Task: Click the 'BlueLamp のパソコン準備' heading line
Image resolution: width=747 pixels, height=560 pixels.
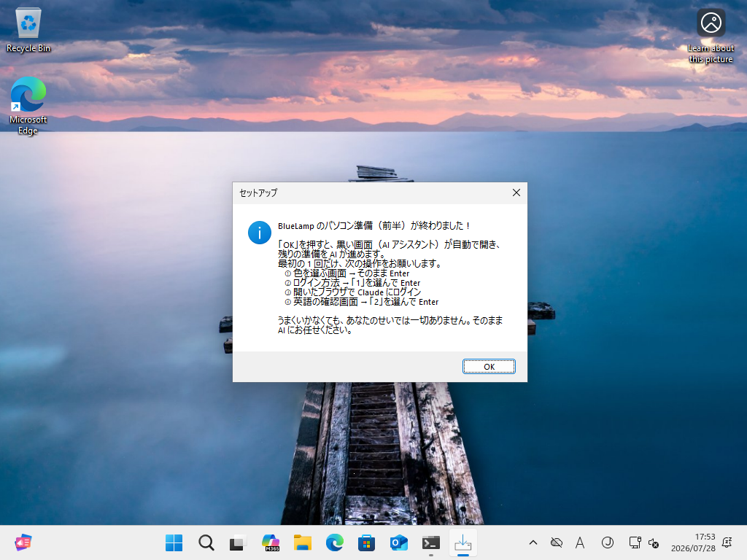Action: [x=374, y=226]
